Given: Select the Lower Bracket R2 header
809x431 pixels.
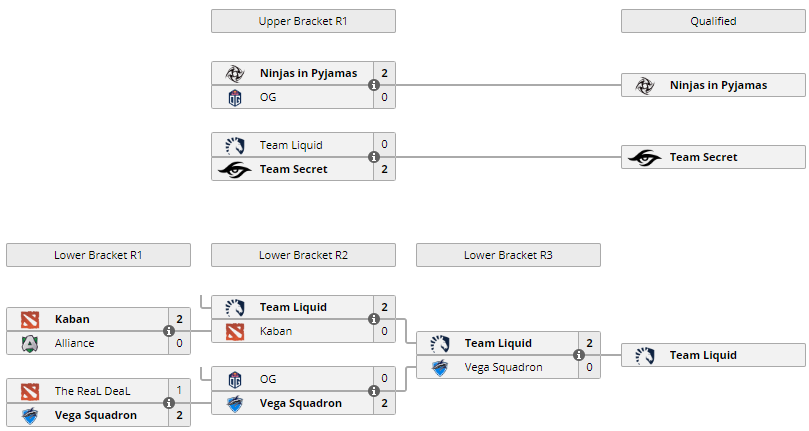Looking at the screenshot, I should click(x=303, y=255).
